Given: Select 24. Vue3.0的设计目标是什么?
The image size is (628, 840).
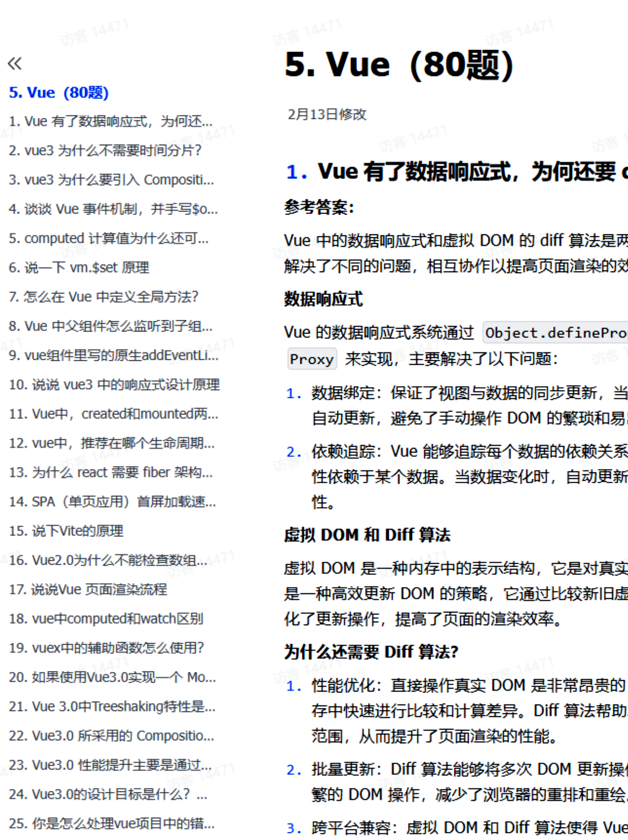Looking at the screenshot, I should [108, 794].
